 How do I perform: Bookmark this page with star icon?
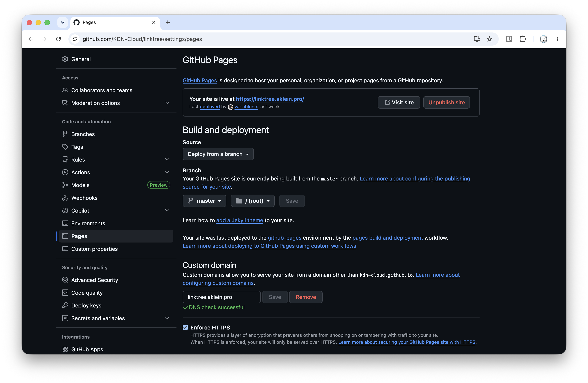tap(489, 39)
